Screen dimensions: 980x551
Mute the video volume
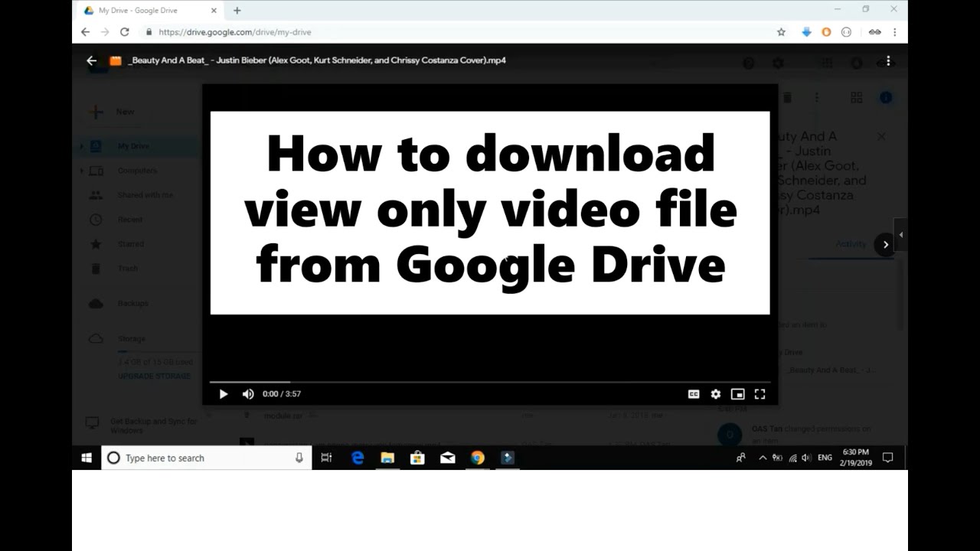click(x=248, y=394)
